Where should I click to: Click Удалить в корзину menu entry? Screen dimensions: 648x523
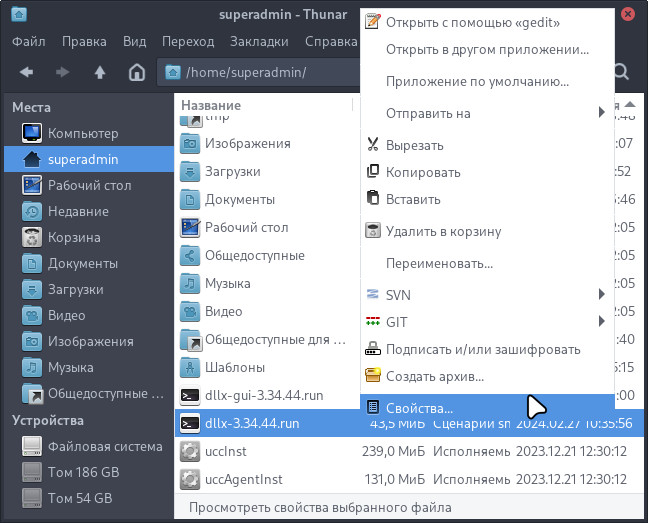click(443, 231)
